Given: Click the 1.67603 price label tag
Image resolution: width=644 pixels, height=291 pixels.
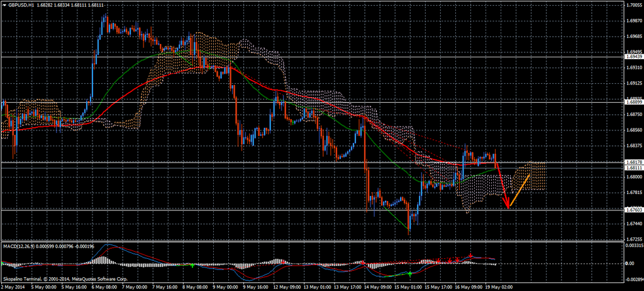Looking at the screenshot, I should click(633, 209).
